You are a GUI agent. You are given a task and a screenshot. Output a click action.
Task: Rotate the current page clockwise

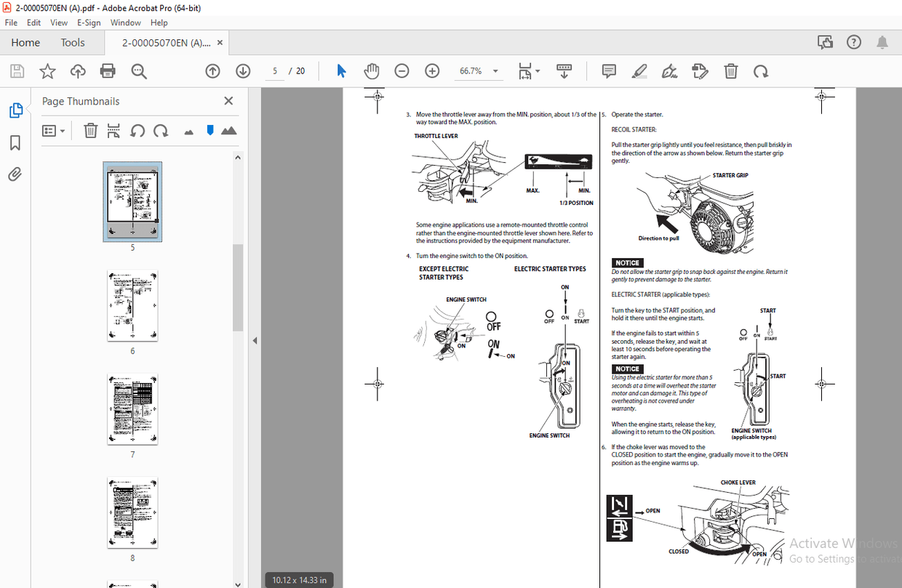pos(761,71)
